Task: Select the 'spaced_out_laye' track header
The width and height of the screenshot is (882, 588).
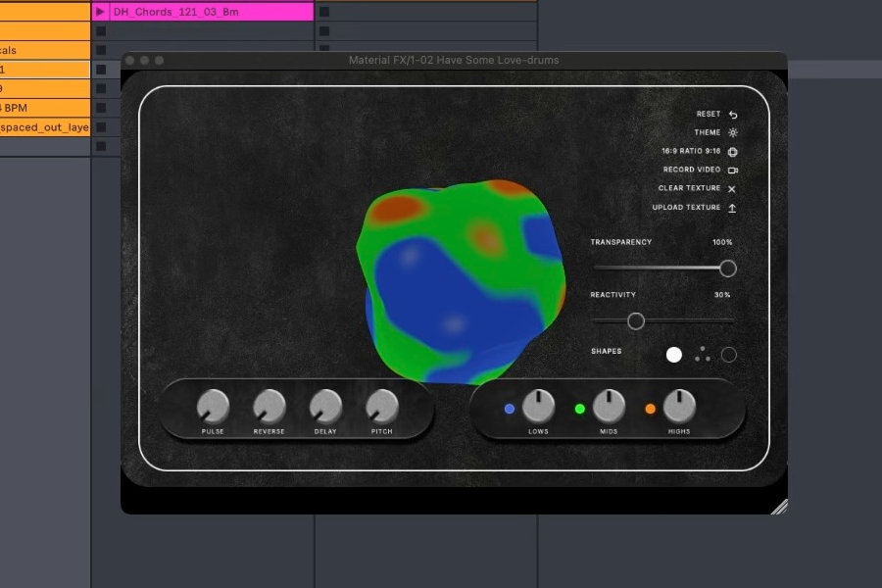Action: click(x=45, y=126)
